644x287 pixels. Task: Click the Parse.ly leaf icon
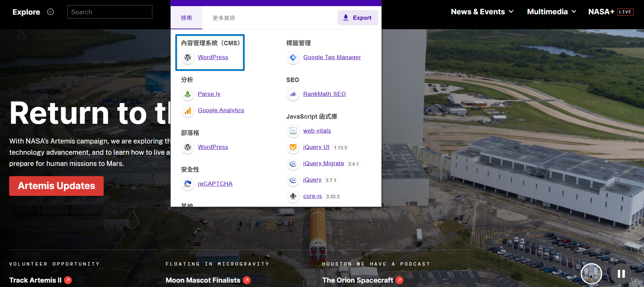tap(188, 94)
